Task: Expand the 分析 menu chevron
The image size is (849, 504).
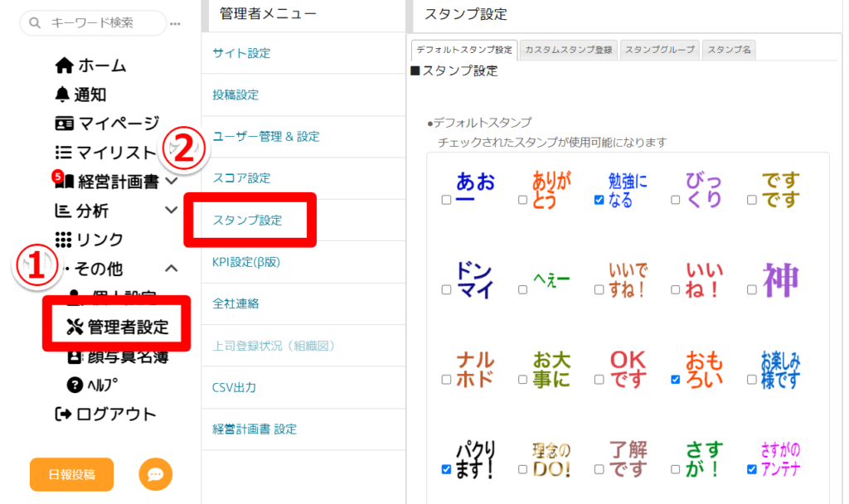Action: [x=172, y=211]
